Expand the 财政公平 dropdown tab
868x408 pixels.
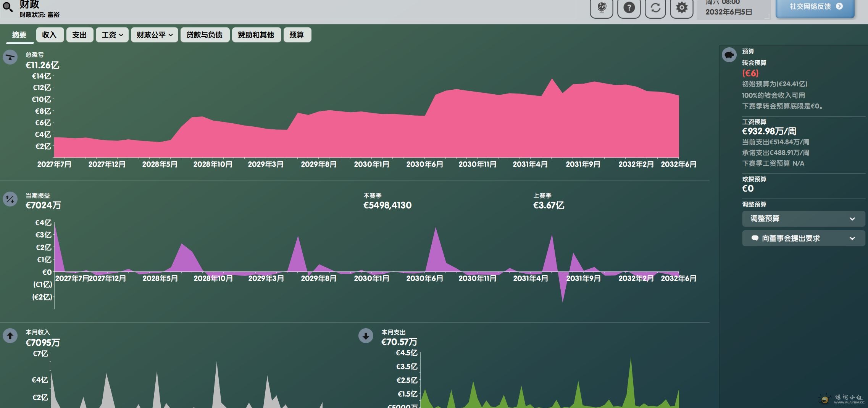155,35
